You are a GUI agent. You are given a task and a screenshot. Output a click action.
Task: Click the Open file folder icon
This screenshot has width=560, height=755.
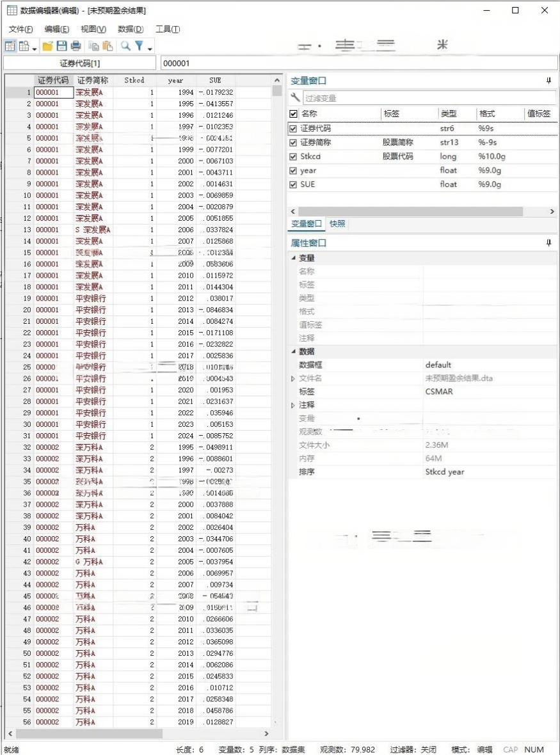(x=47, y=46)
